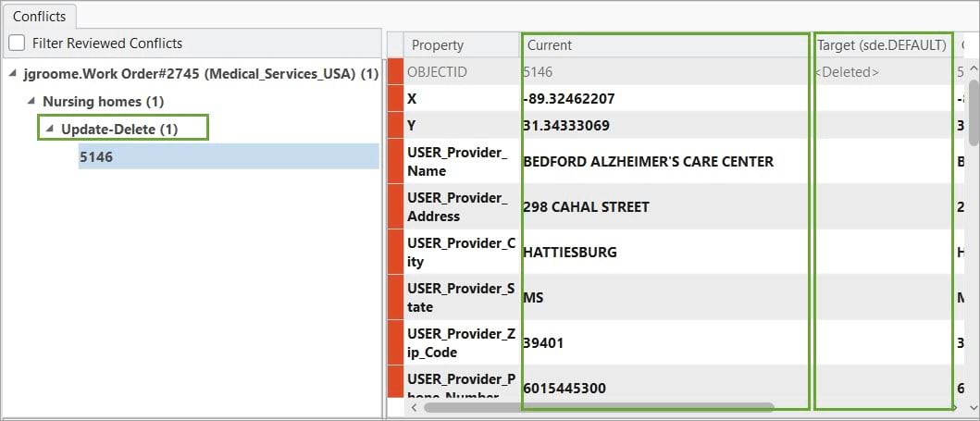Click the red indicator beside USER_Provider_City

click(x=395, y=252)
